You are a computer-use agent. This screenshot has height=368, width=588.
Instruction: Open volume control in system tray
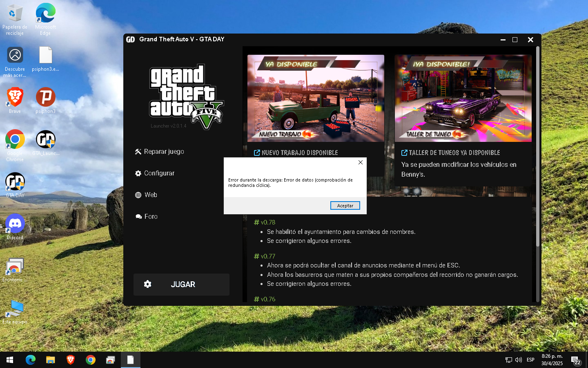(519, 360)
